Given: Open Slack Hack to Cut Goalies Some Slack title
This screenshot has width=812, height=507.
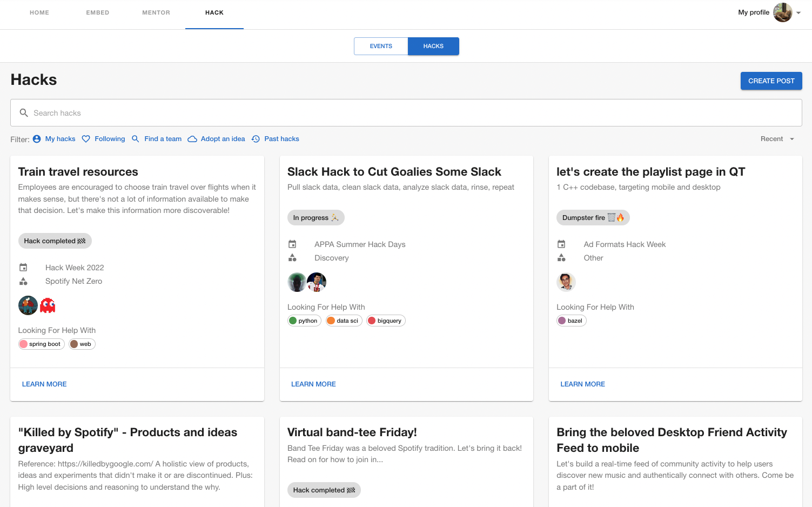Looking at the screenshot, I should pyautogui.click(x=394, y=172).
